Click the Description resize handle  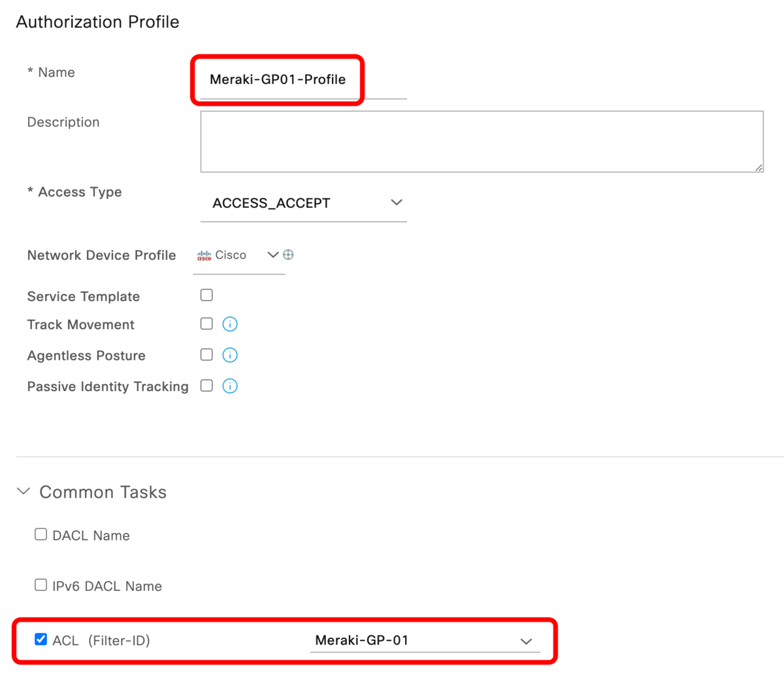point(759,168)
